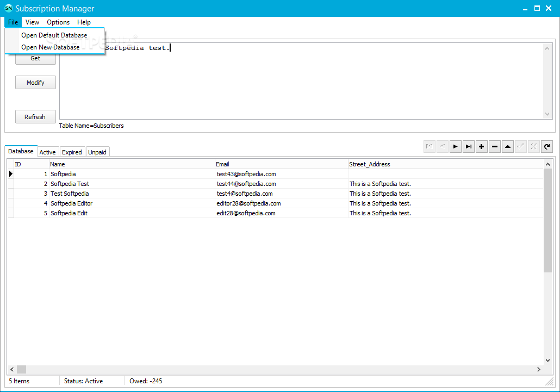Viewport: 560px width, 392px height.
Task: Insert a new record with plus button
Action: point(481,146)
